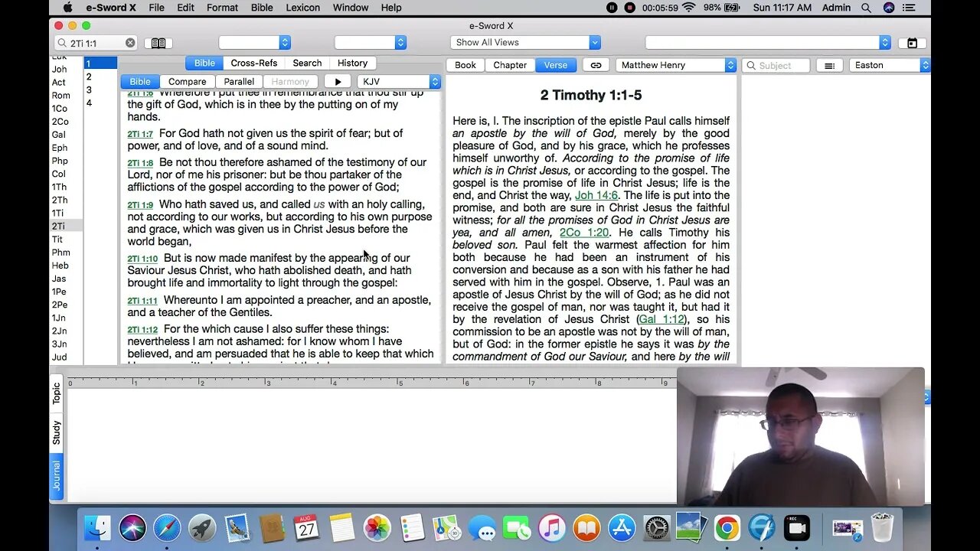The width and height of the screenshot is (980, 551).
Task: Open Mail stamp icon in Dock
Action: coord(237,528)
